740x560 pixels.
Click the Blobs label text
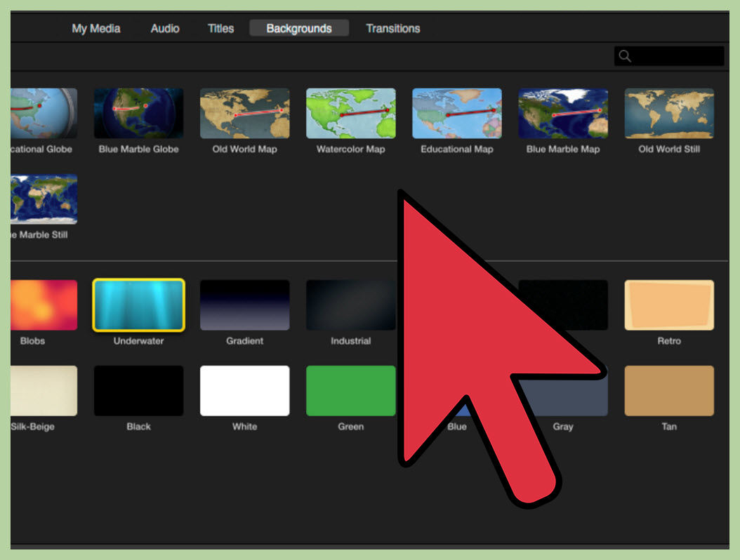32,340
